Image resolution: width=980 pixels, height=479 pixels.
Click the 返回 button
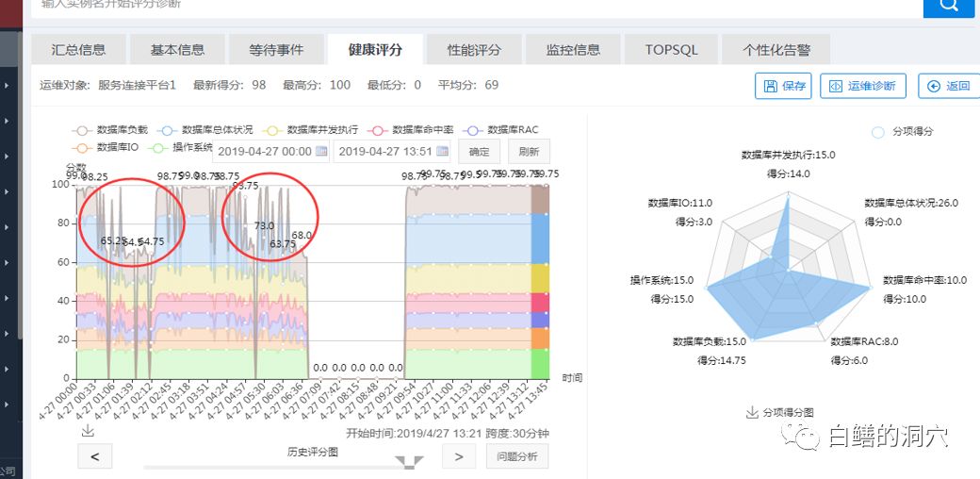tap(949, 86)
